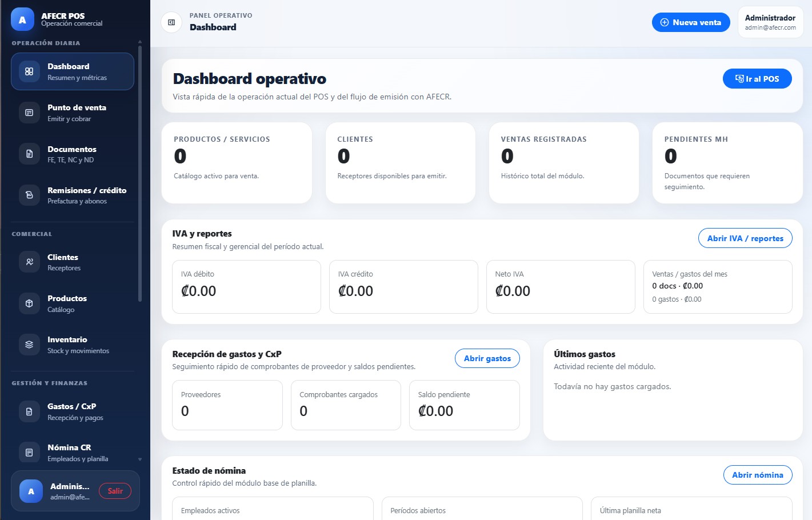
Task: Click the administrator avatar in the sidebar footer
Action: pos(31,491)
